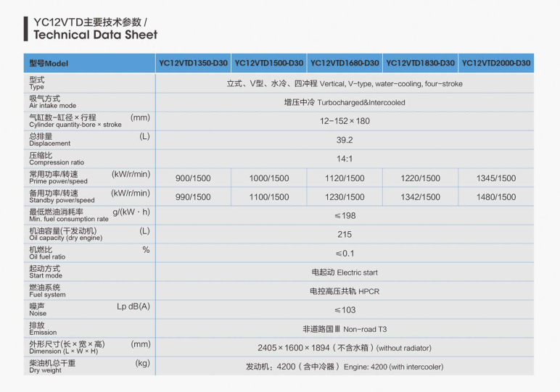
Task: Select the 39.2 displacement value
Action: tap(345, 141)
